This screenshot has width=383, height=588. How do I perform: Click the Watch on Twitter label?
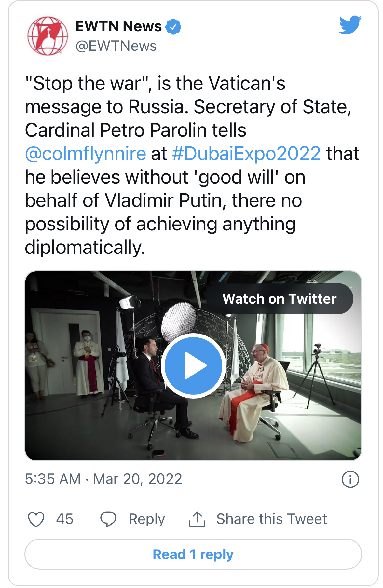(x=280, y=299)
